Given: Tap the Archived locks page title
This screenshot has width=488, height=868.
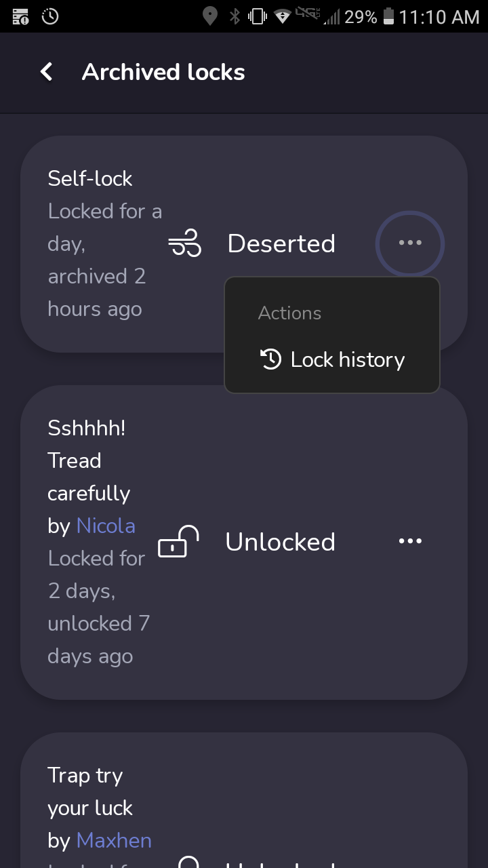Looking at the screenshot, I should 163,72.
